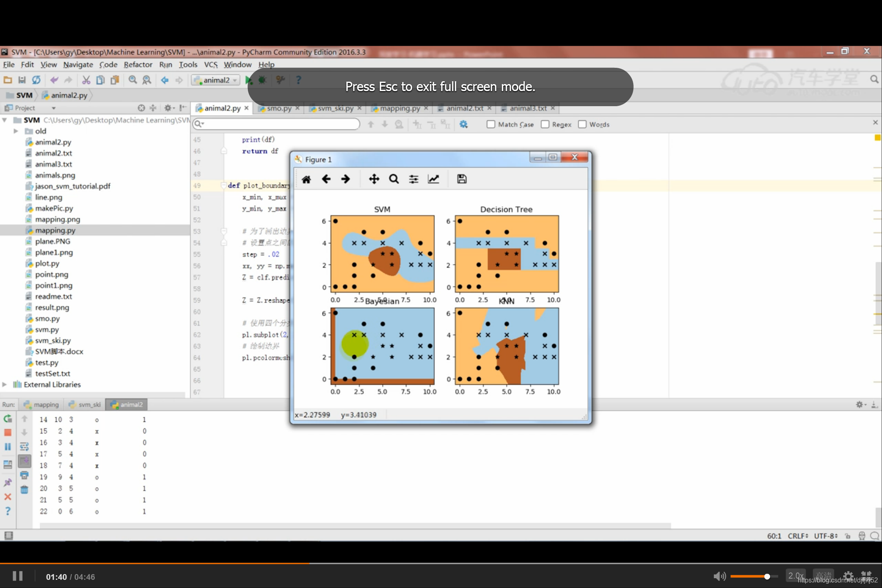Close the animal2.py editor tab

pyautogui.click(x=246, y=108)
